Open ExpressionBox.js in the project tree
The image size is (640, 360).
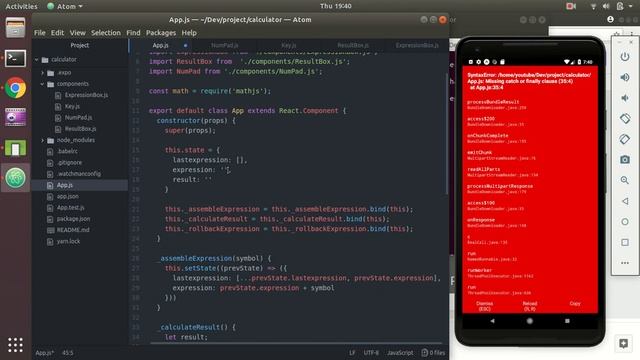click(x=87, y=95)
